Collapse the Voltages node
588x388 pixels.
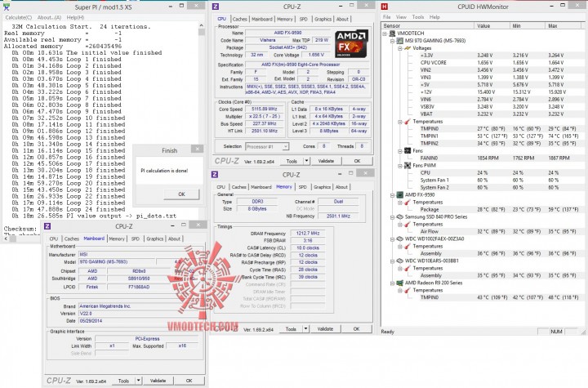tap(400, 48)
